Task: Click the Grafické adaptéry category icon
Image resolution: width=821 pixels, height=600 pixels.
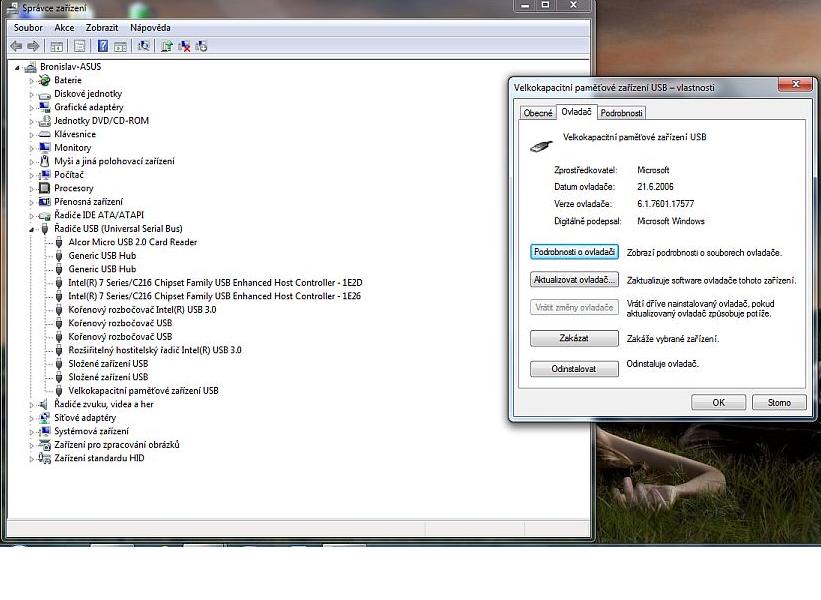Action: [45, 107]
